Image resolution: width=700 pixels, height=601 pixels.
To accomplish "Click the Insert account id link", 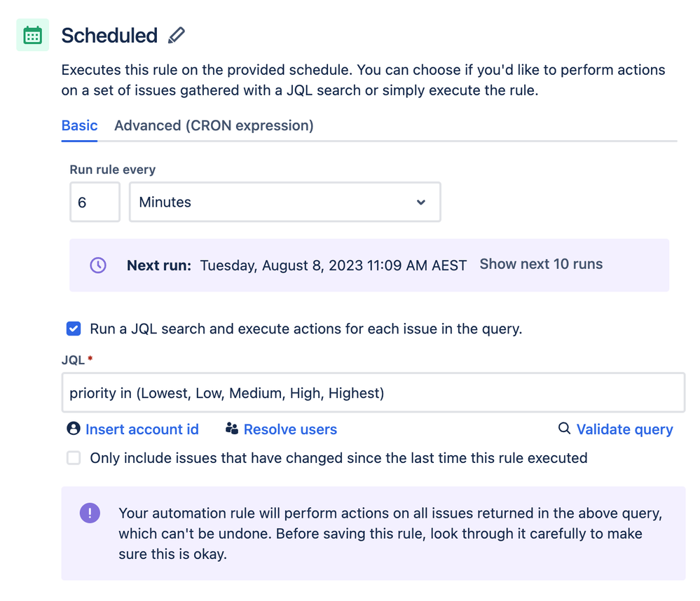I will (x=142, y=429).
